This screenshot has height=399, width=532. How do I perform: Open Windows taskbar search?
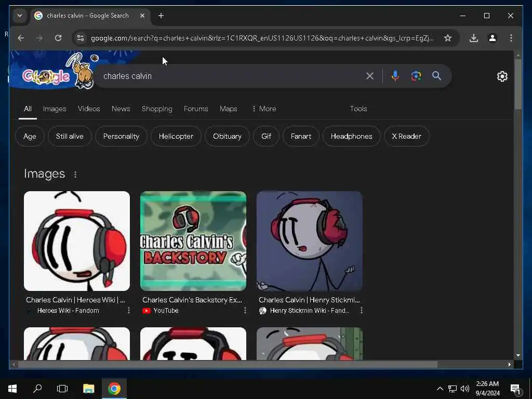[x=37, y=389]
